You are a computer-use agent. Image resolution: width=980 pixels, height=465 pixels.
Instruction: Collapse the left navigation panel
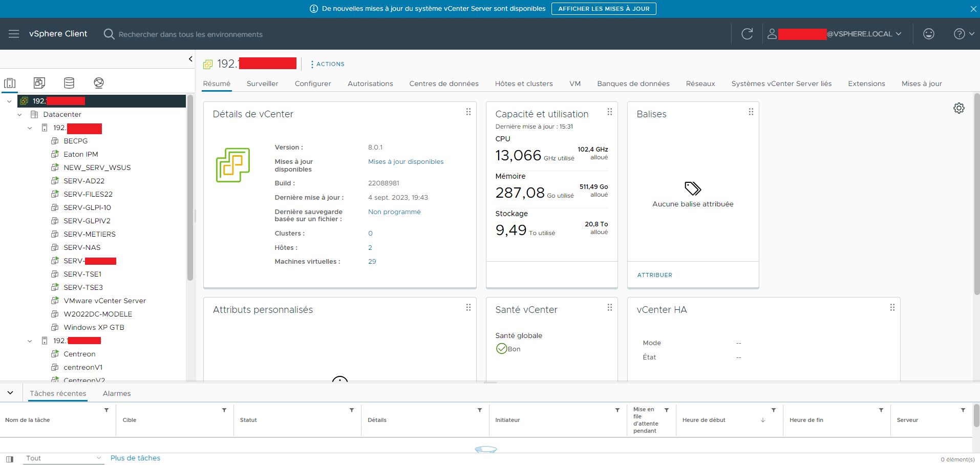click(190, 59)
